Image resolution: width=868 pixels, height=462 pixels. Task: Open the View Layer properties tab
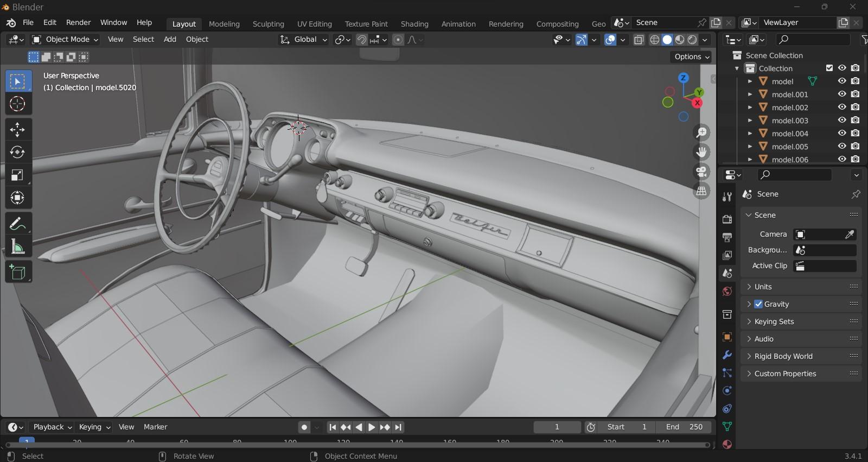point(727,255)
